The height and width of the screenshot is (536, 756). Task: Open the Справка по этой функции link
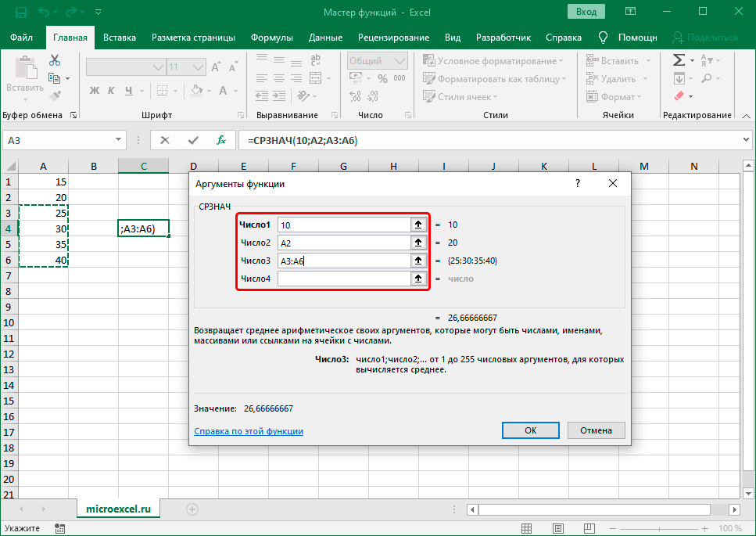coord(248,431)
